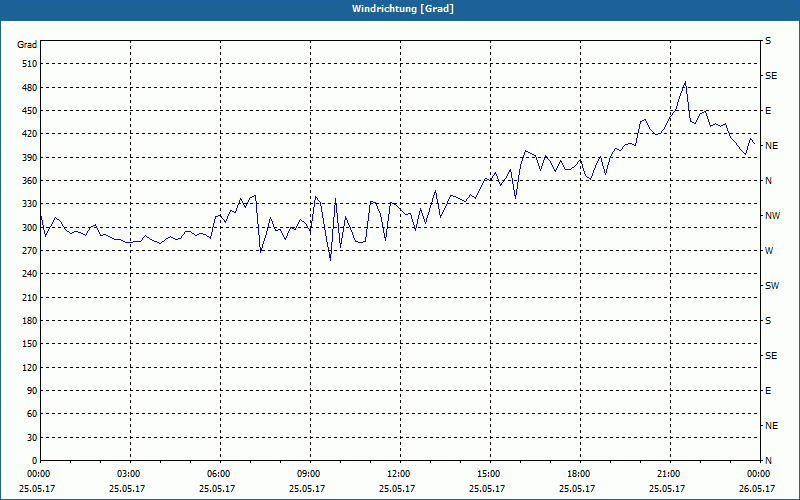Select the 390 y-axis value
The width and height of the screenshot is (800, 500).
30,158
